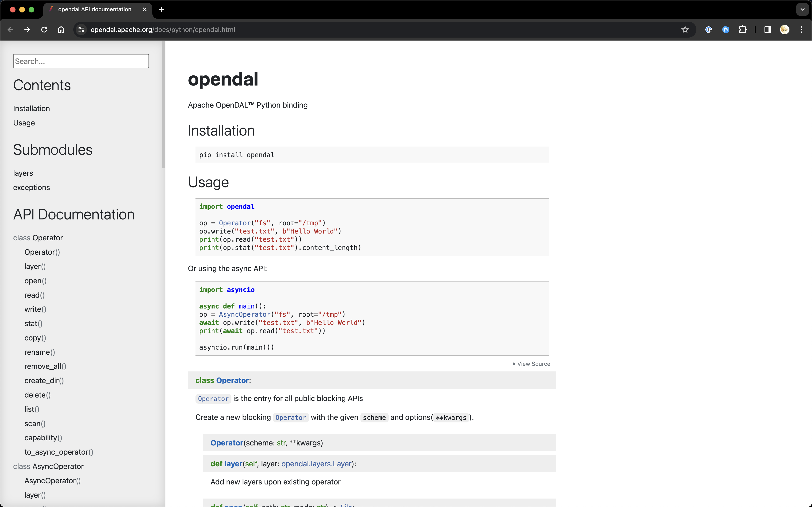Open the profile avatar menu
The width and height of the screenshot is (812, 507).
tap(785, 30)
